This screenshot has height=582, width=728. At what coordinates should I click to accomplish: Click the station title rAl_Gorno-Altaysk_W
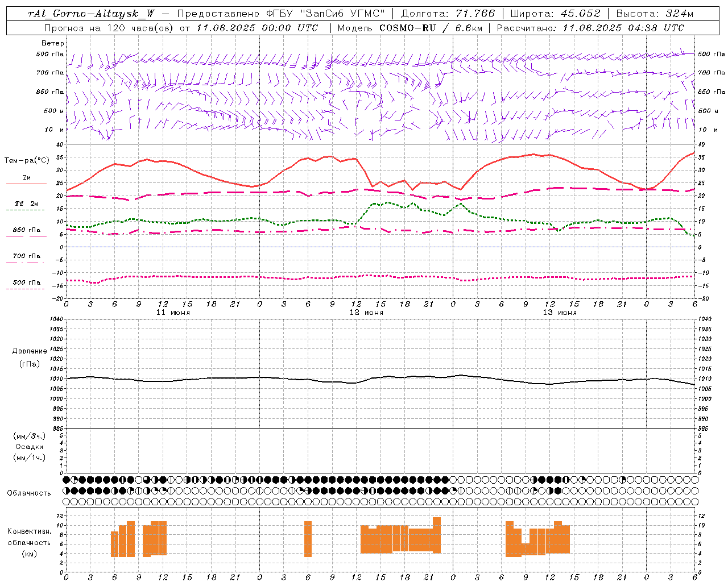point(92,14)
